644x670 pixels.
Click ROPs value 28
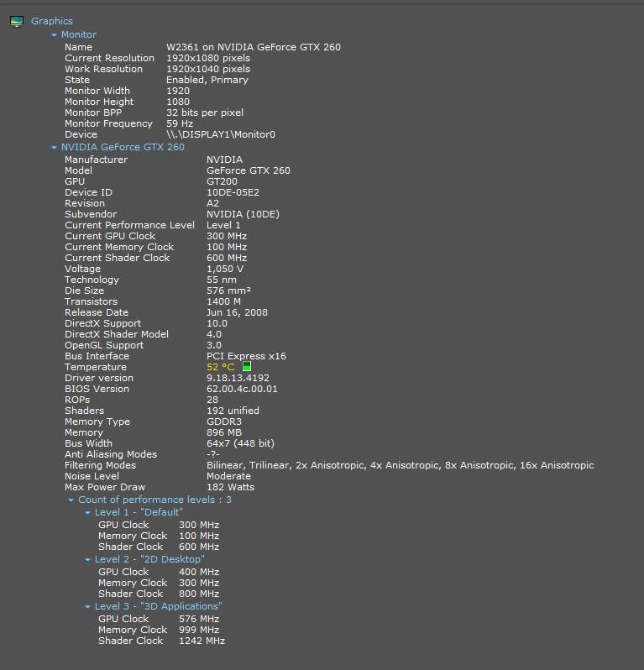pos(212,400)
